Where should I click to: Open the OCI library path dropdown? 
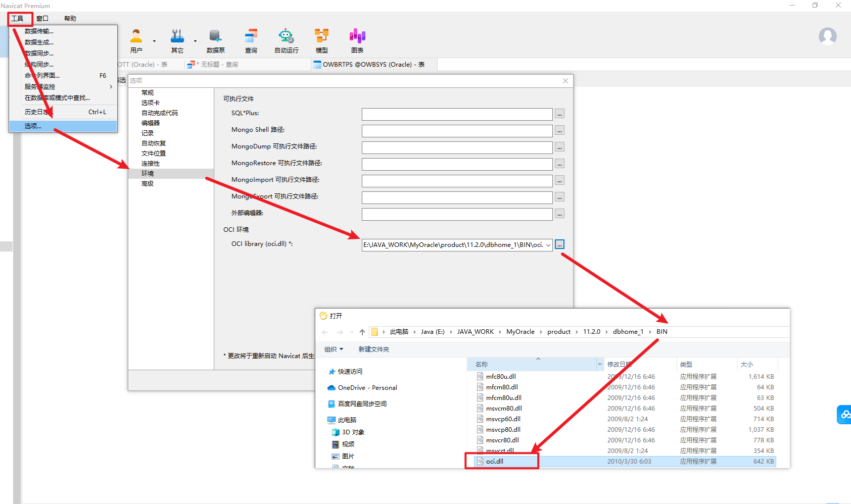(x=548, y=244)
